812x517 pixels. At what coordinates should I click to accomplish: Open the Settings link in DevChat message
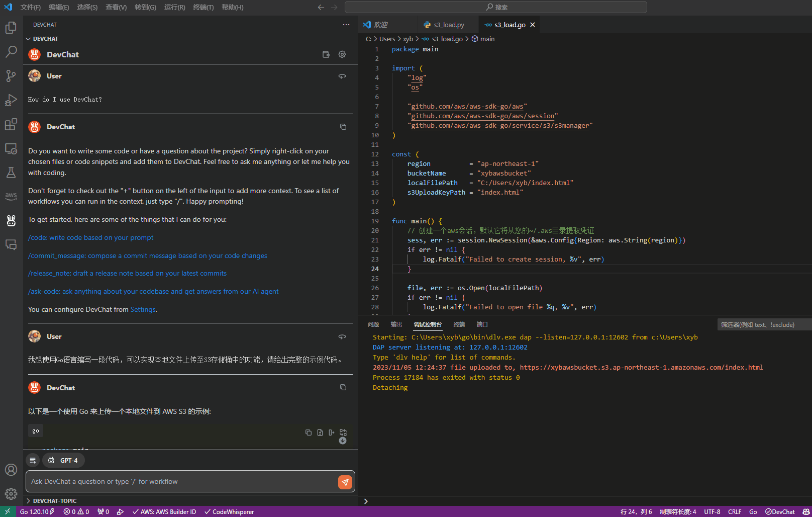(x=143, y=309)
